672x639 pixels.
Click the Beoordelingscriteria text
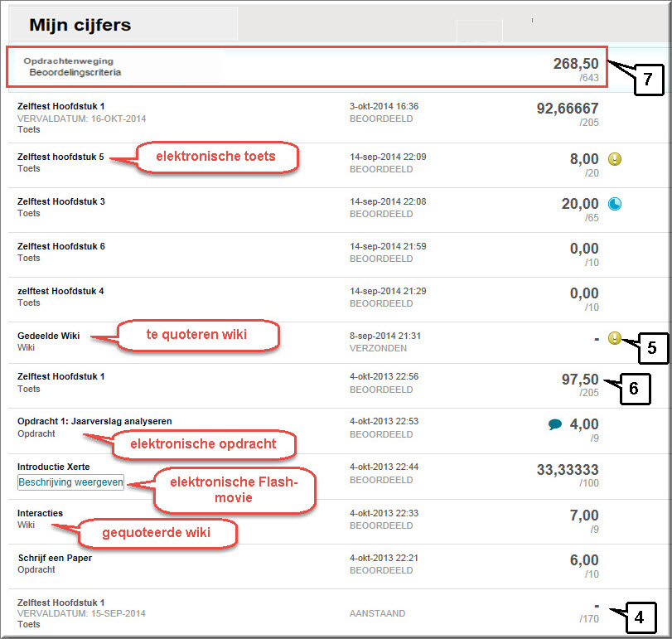[x=75, y=72]
